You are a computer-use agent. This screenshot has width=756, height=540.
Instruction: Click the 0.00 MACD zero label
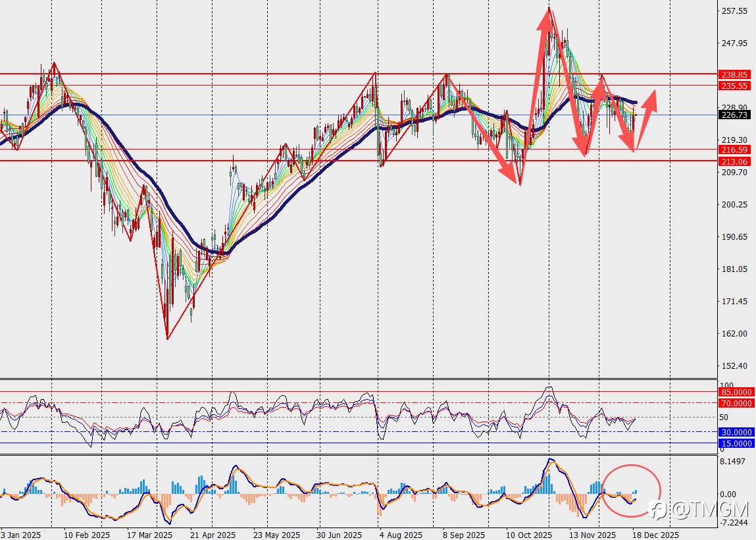728,495
